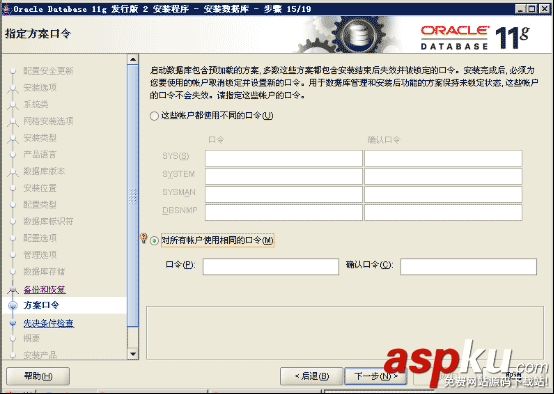Minimize the Oracle installer window
The height and width of the screenshot is (394, 554).
[520, 9]
